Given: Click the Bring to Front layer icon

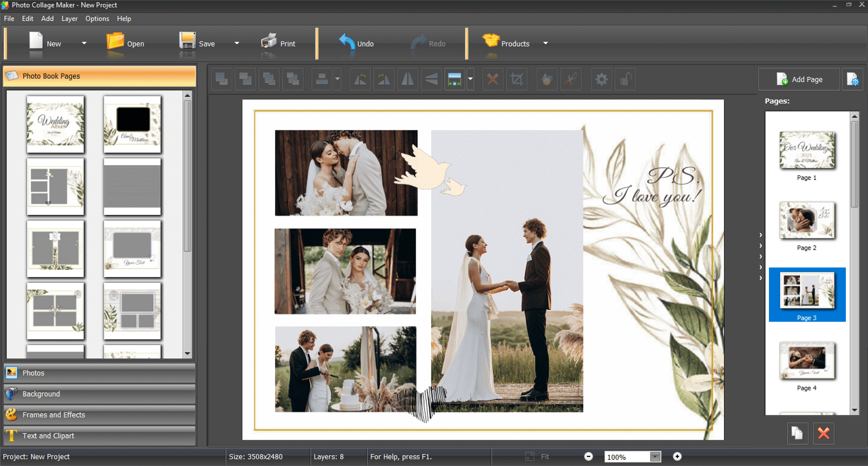Looking at the screenshot, I should point(222,79).
